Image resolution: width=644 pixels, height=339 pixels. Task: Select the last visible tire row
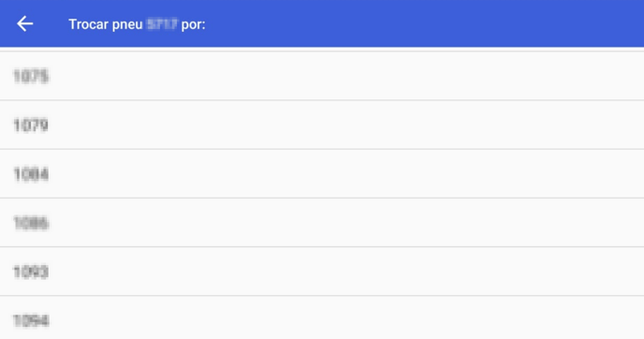(x=322, y=317)
